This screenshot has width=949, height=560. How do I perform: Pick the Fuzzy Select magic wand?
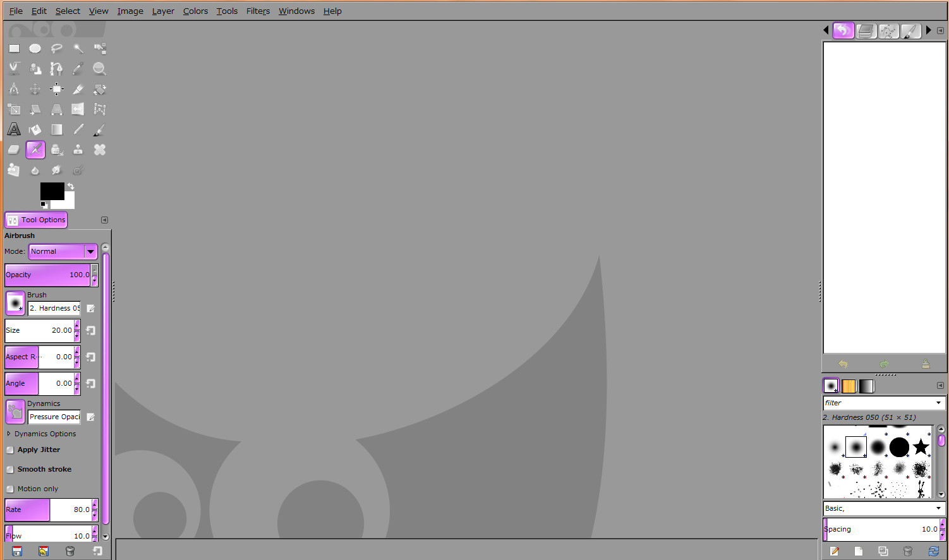pos(78,48)
